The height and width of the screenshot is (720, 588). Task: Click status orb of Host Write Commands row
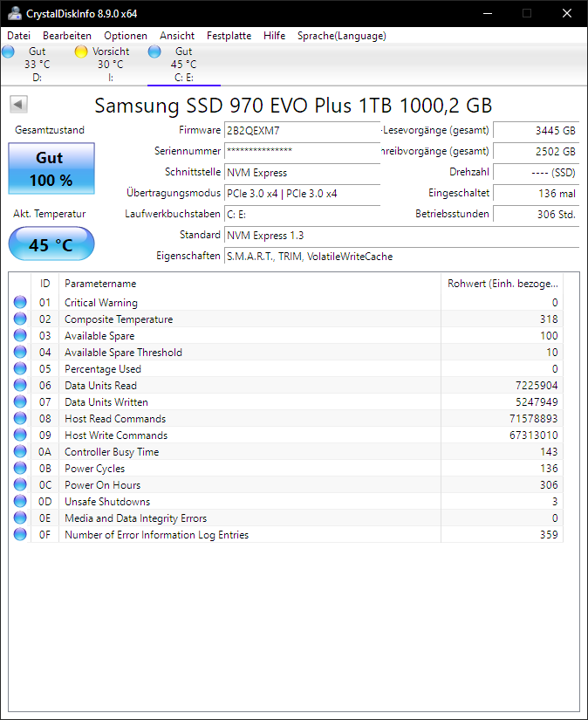pos(20,435)
